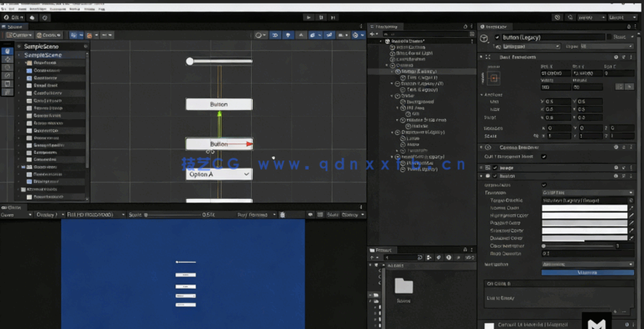Click the Visualize button
Screen dimensions: 644x329
coord(588,272)
